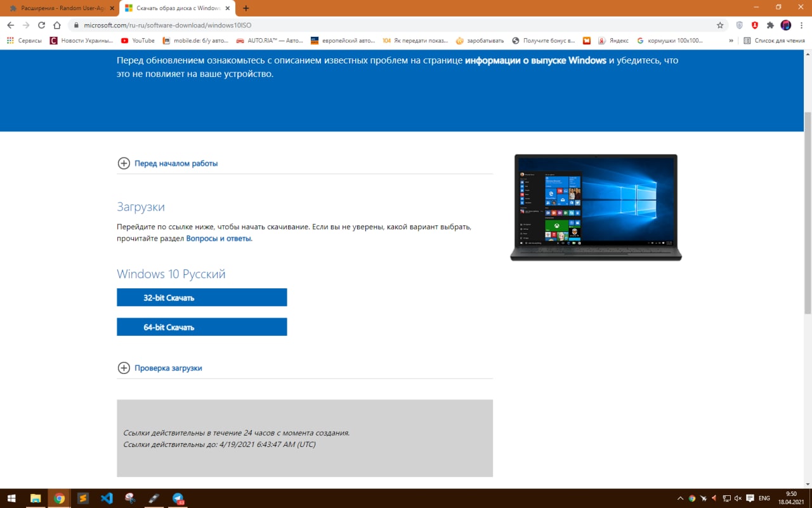
Task: Close the Windows disk image download tab
Action: click(229, 8)
